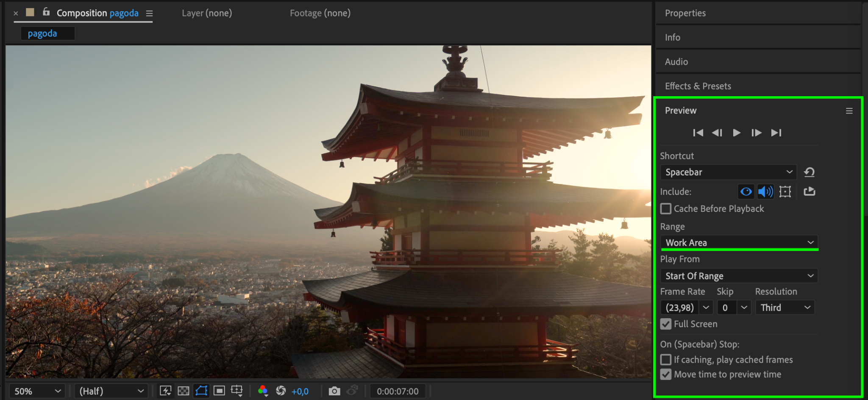Click the Reset Exposure aperture icon

pos(281,391)
